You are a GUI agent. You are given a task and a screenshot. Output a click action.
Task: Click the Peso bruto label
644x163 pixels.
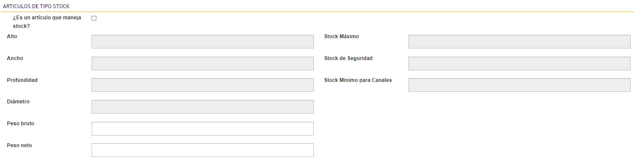21,124
